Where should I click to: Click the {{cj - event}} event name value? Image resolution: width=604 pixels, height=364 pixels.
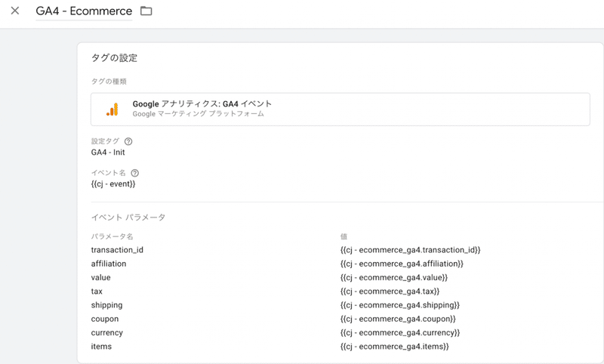tap(113, 184)
